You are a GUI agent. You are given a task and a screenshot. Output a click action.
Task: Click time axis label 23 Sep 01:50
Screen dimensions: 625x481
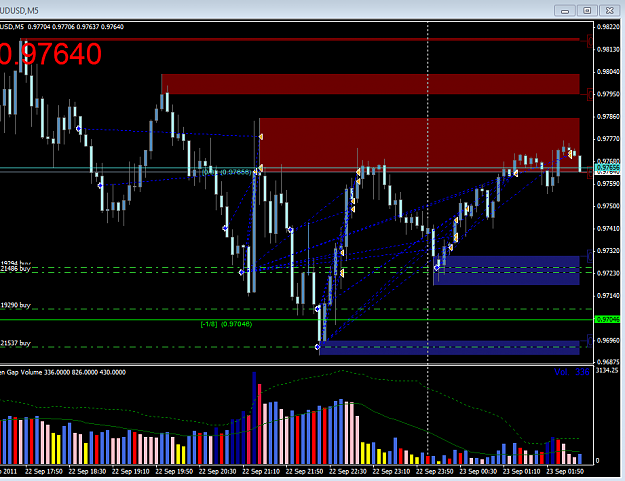coord(565,471)
